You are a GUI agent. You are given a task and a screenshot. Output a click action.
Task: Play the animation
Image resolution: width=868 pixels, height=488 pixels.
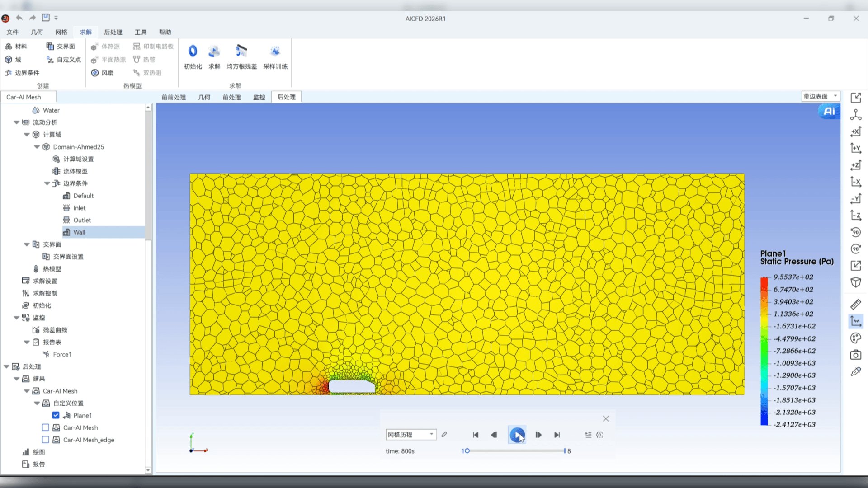[517, 435]
